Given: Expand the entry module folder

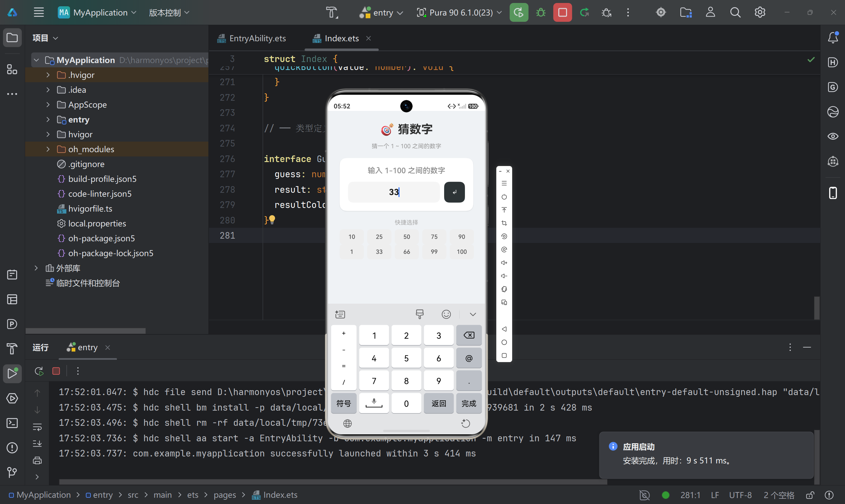Looking at the screenshot, I should pos(48,119).
